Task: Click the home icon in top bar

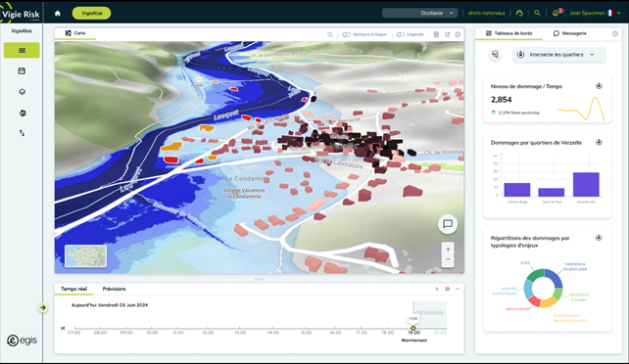Action: pos(58,14)
